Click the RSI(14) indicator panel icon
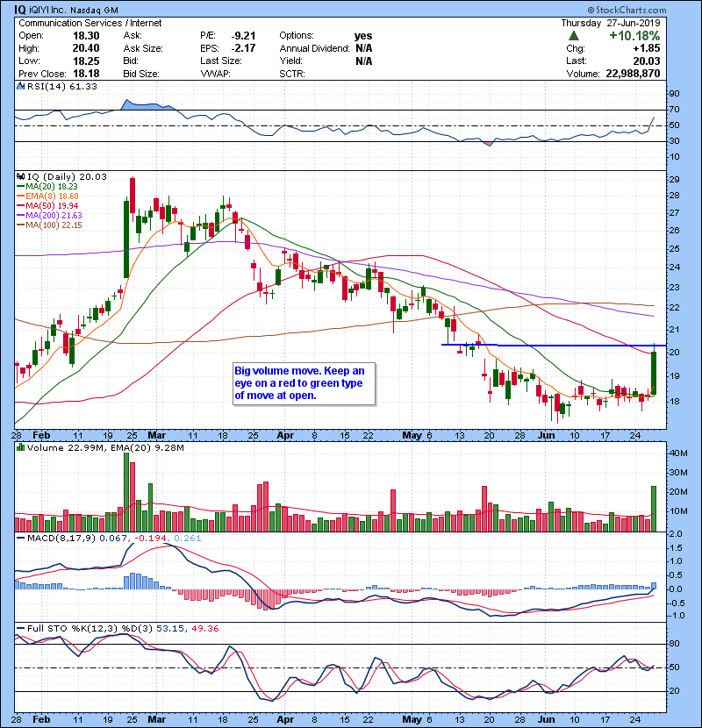Image resolution: width=702 pixels, height=728 pixels. 20,86
